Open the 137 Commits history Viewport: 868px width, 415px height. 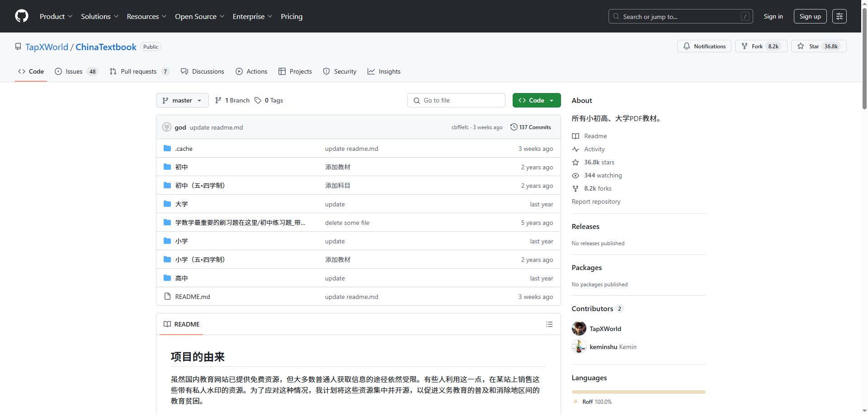tap(531, 127)
